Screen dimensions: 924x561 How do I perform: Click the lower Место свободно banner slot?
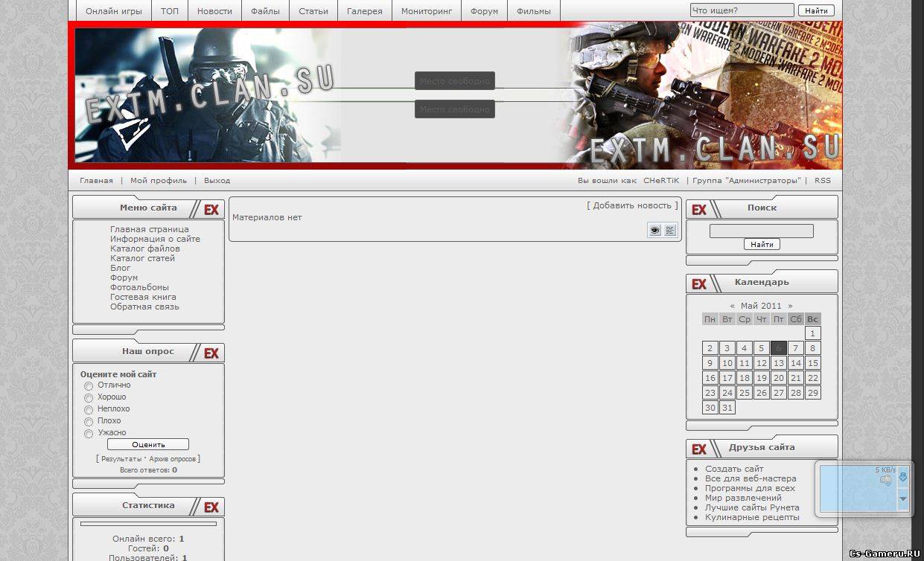(455, 109)
